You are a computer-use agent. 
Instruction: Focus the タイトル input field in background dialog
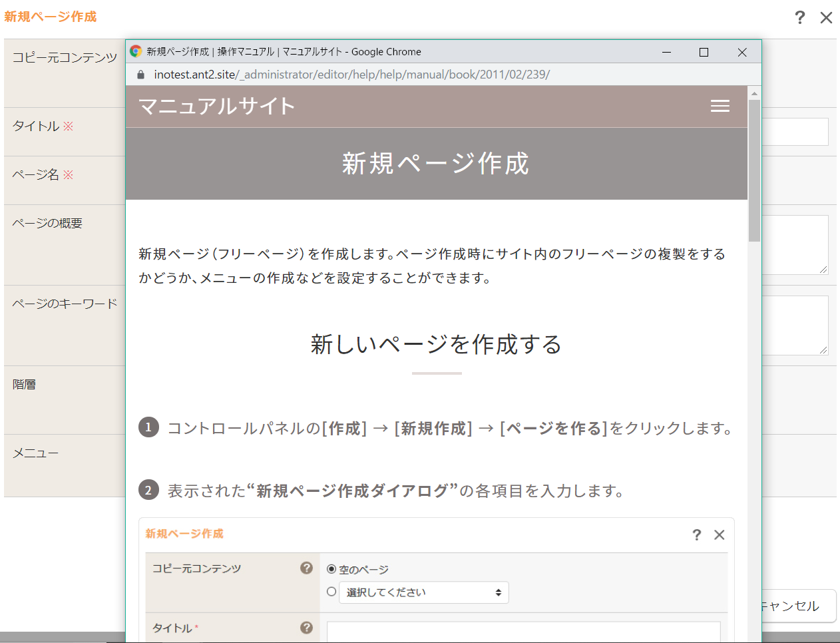pyautogui.click(x=795, y=132)
